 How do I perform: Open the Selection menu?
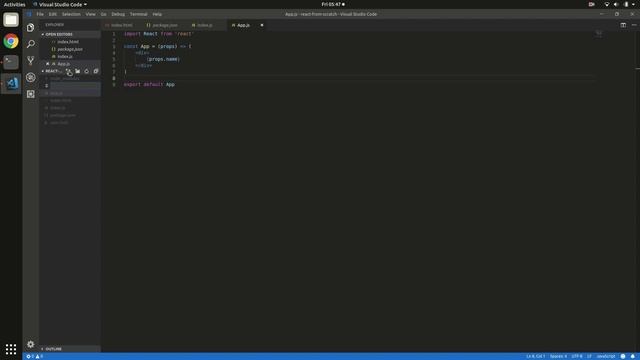71,14
